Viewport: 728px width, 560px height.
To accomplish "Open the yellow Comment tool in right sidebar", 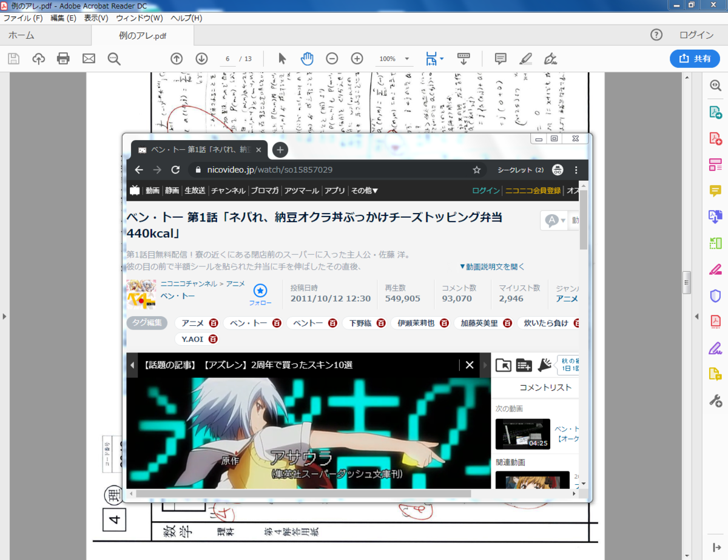I will pyautogui.click(x=715, y=191).
